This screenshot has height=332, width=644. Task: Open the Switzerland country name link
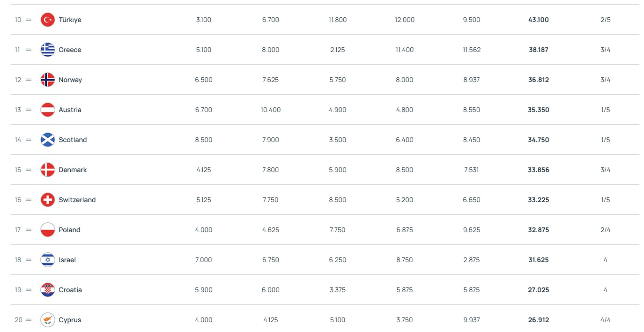tap(77, 200)
